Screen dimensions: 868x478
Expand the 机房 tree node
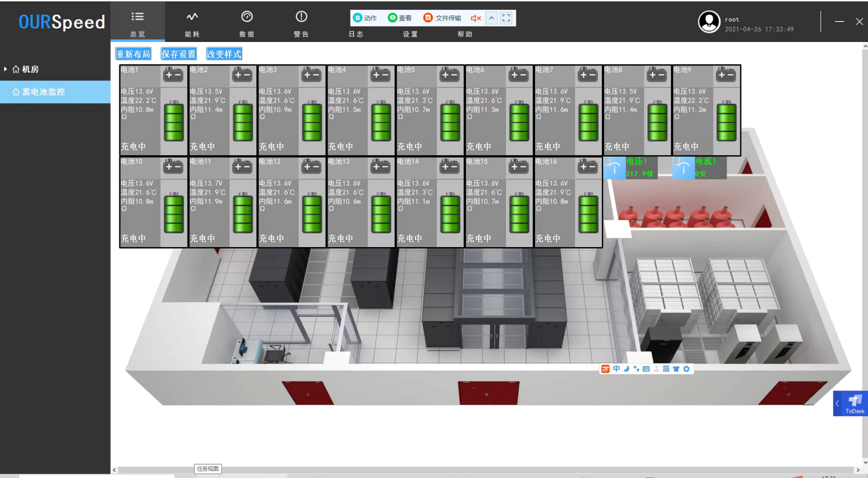[x=6, y=69]
